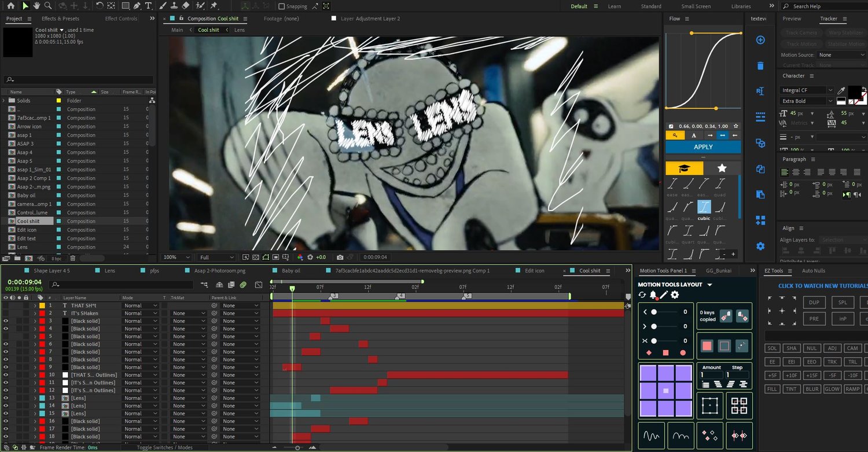This screenshot has width=868, height=452.
Task: Select the Clone Stamp tool
Action: click(174, 6)
